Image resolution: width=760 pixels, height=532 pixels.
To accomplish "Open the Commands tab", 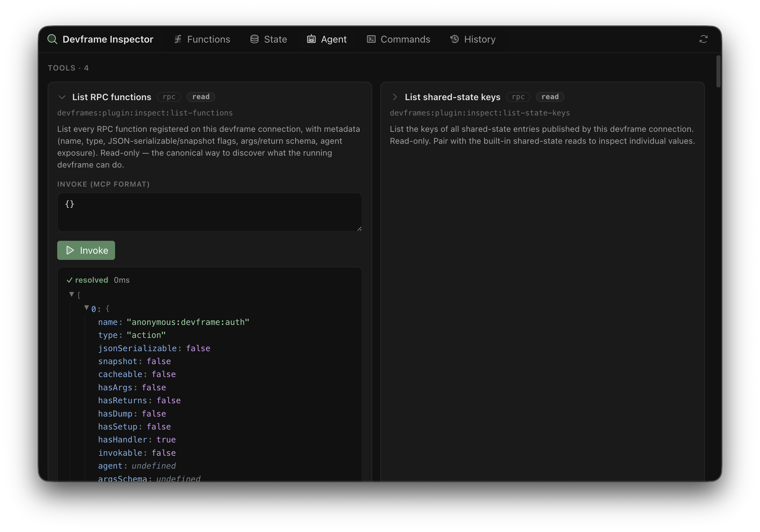I will pos(399,39).
